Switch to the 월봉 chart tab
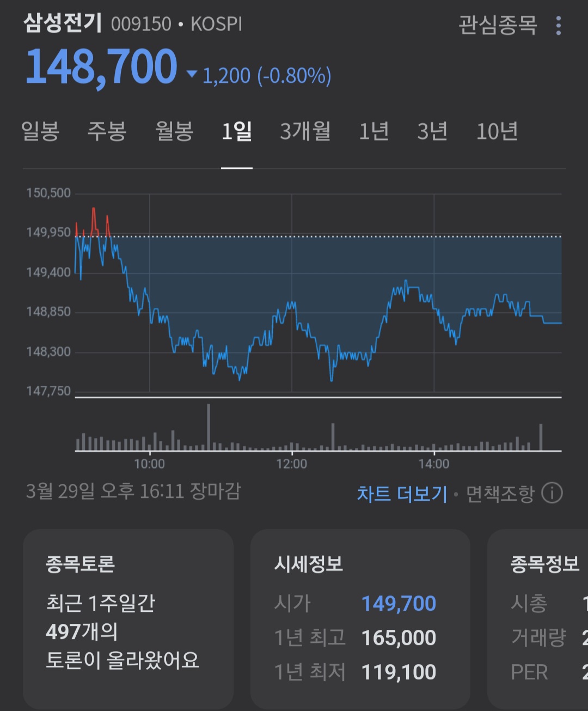Viewport: 588px width, 711px height. pyautogui.click(x=175, y=131)
